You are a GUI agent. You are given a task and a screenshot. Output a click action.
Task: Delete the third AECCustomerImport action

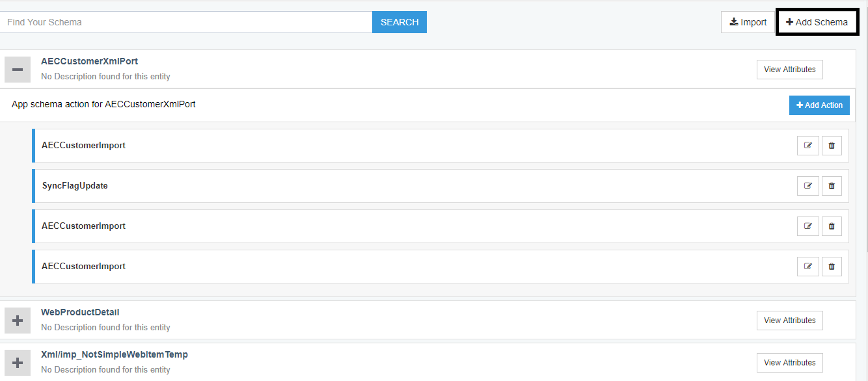pyautogui.click(x=832, y=226)
